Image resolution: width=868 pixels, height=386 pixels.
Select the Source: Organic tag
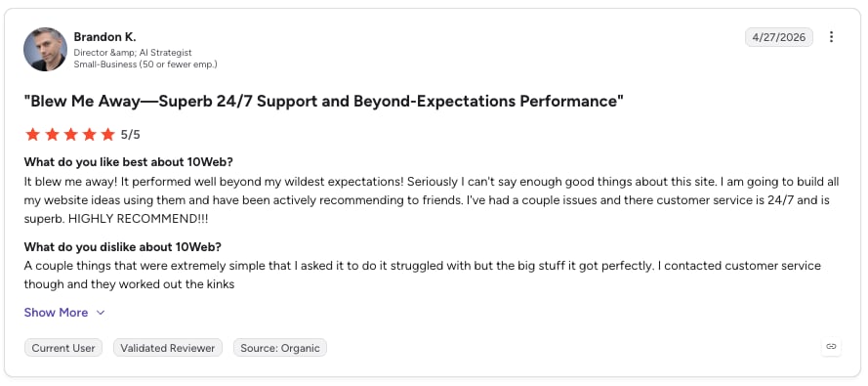tap(280, 348)
